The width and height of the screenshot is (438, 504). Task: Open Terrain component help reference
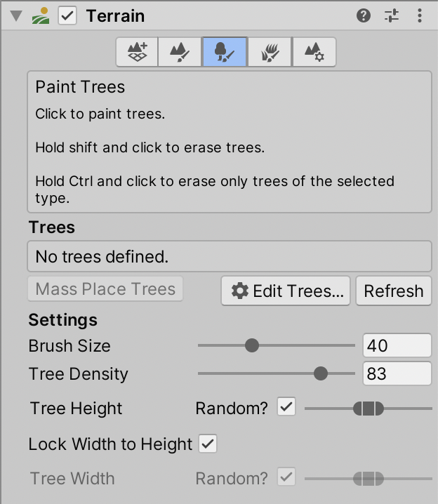pos(364,15)
